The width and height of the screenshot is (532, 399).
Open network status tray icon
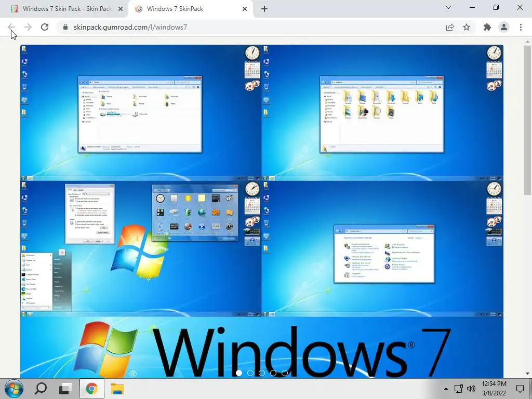coord(459,389)
